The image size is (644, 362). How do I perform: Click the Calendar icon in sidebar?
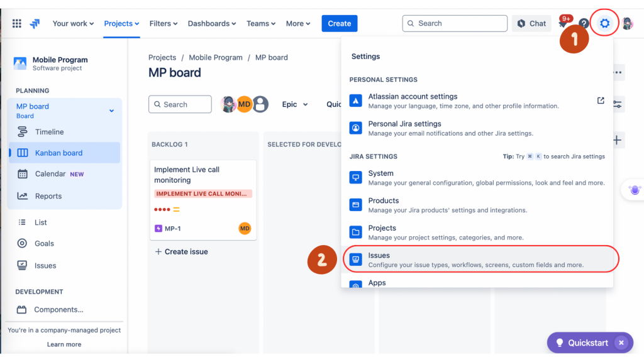point(22,174)
